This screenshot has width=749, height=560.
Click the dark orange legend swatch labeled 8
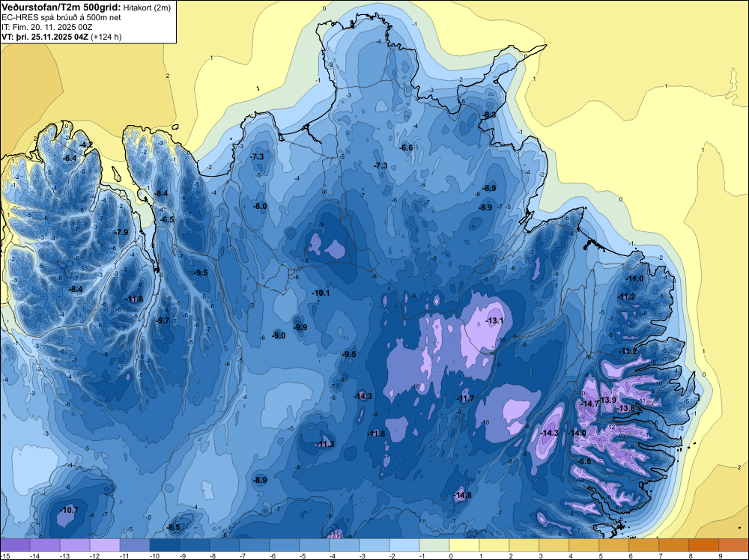703,545
